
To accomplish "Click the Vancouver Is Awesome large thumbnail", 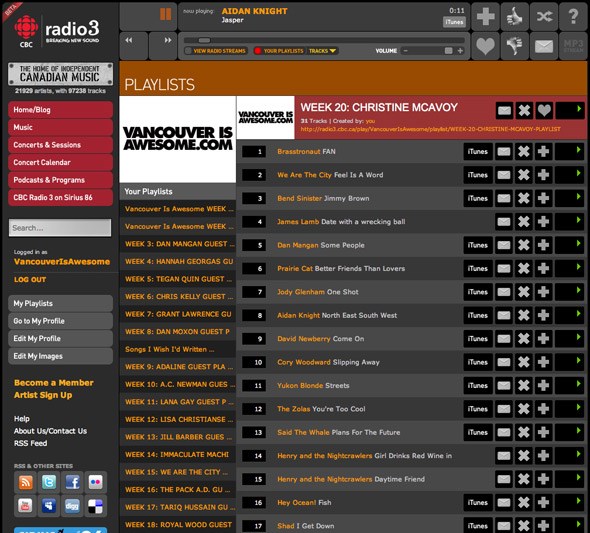I will 178,139.
